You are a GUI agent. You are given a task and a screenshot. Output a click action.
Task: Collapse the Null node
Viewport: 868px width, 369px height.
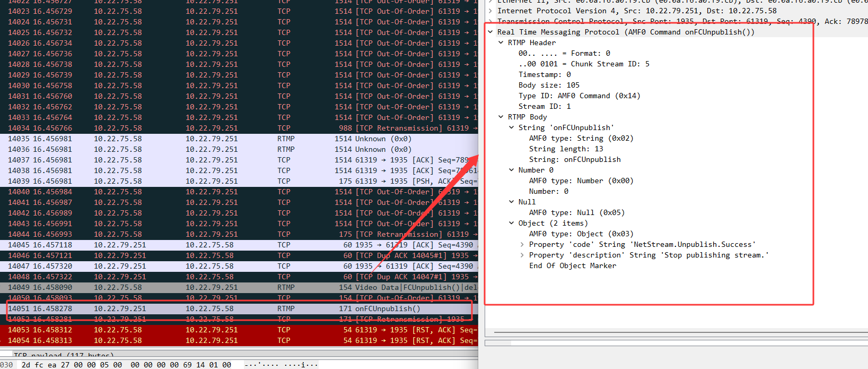coord(512,202)
